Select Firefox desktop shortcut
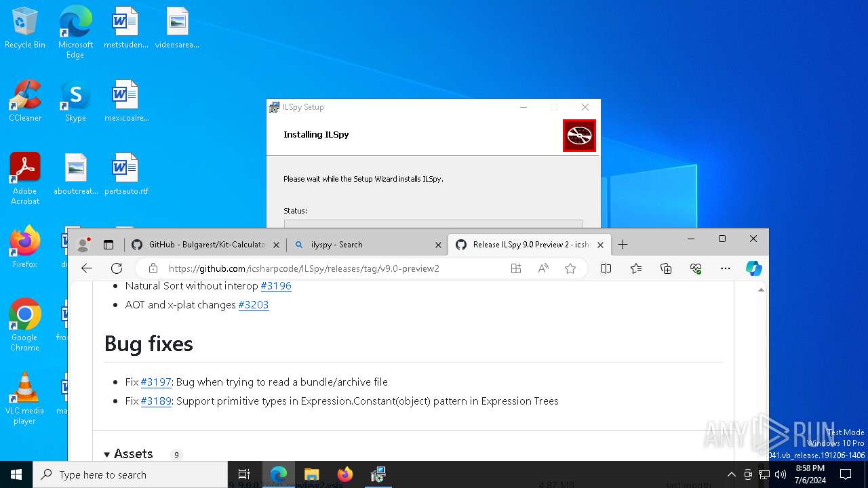This screenshot has width=868, height=488. tap(25, 248)
